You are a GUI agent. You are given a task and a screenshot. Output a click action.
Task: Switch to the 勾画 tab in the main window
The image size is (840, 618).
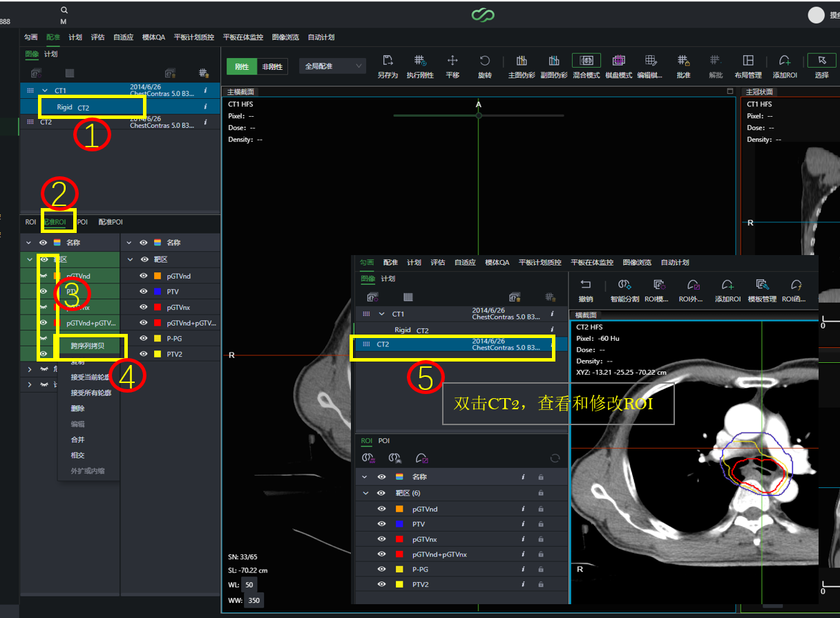[31, 37]
